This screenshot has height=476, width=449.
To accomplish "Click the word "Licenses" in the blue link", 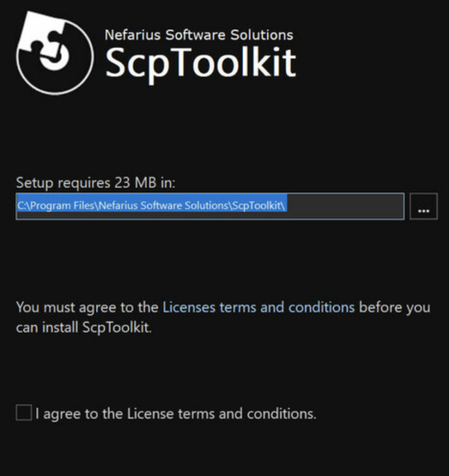I will (189, 307).
